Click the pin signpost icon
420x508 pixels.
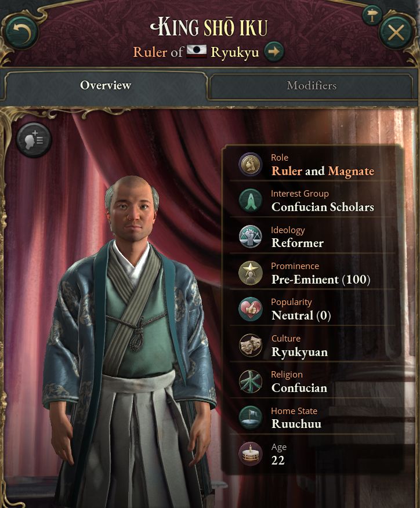click(372, 15)
